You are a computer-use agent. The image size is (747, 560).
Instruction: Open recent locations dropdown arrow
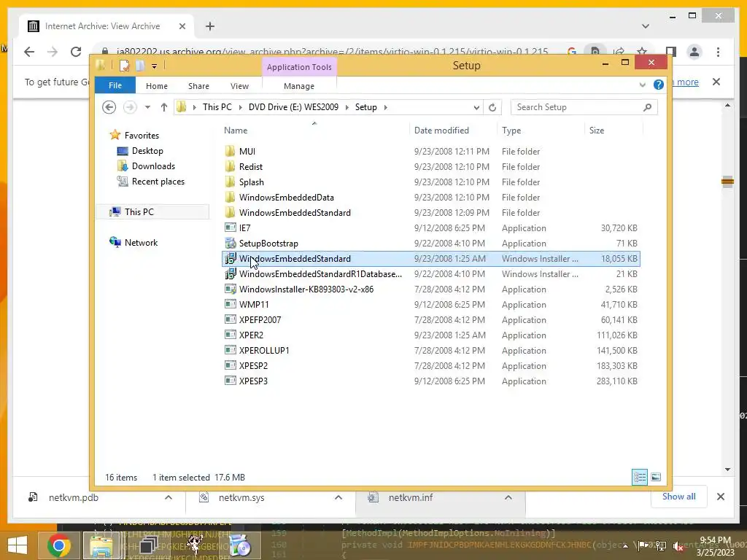(147, 107)
